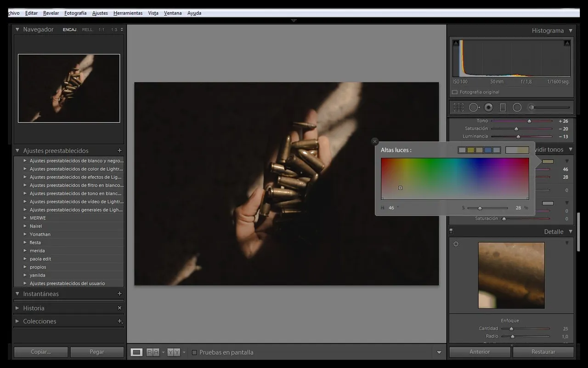Set navigator zoom to RELL.
Screen dimensions: 588x368
point(87,29)
